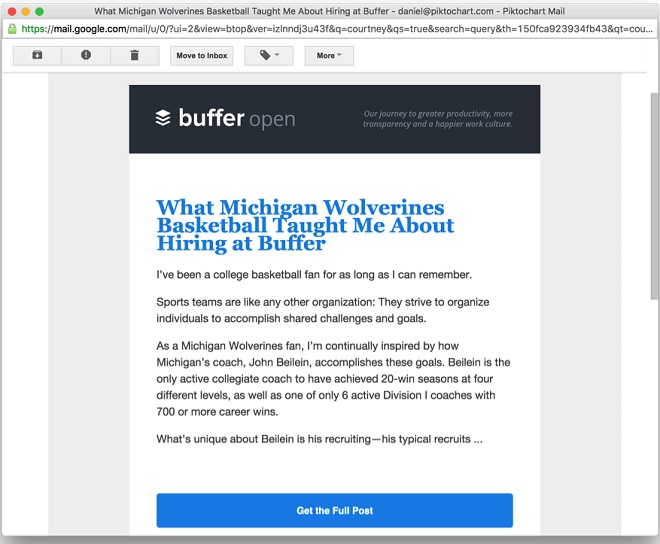660x544 pixels.
Task: Click the paragraph starting 'Sports teams are like'
Action: pos(323,310)
